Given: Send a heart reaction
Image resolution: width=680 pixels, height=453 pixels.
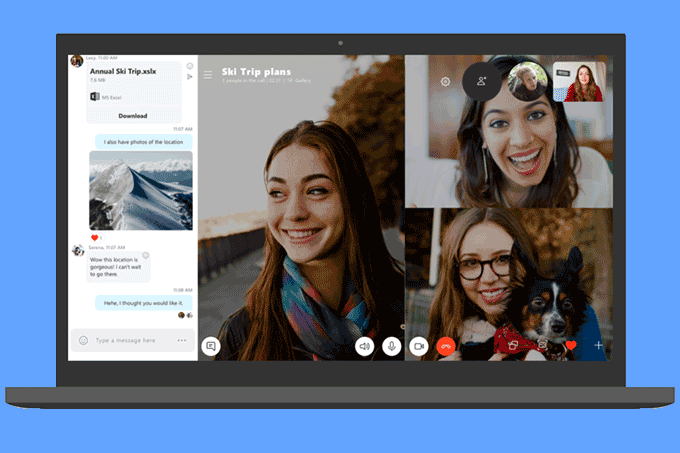Looking at the screenshot, I should [571, 345].
